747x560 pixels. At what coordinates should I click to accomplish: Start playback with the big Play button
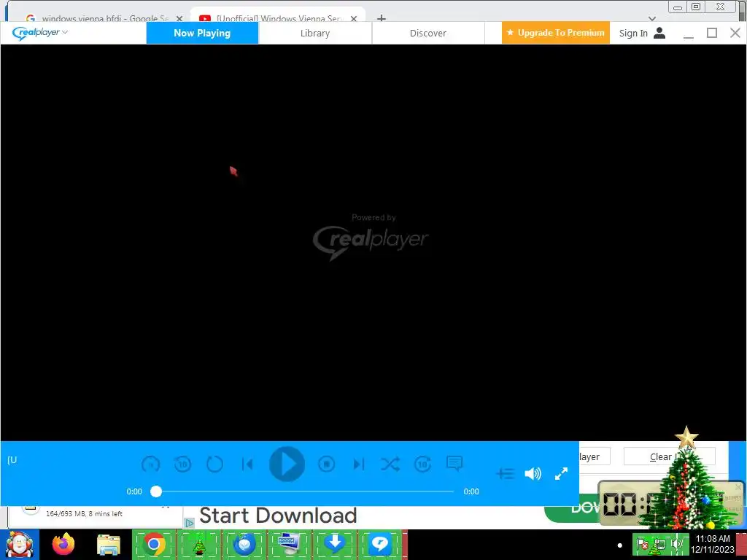287,464
